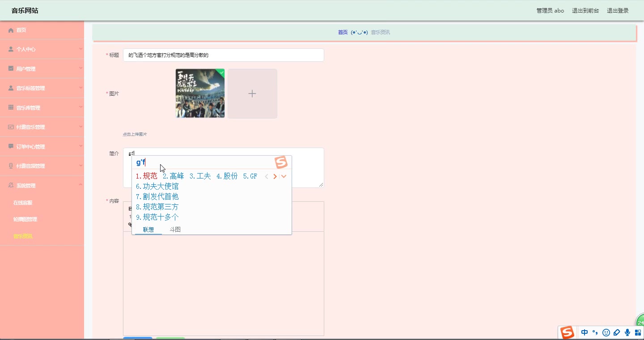This screenshot has width=644, height=340.
Task: Click the 音乐网站 site title
Action: [25, 10]
